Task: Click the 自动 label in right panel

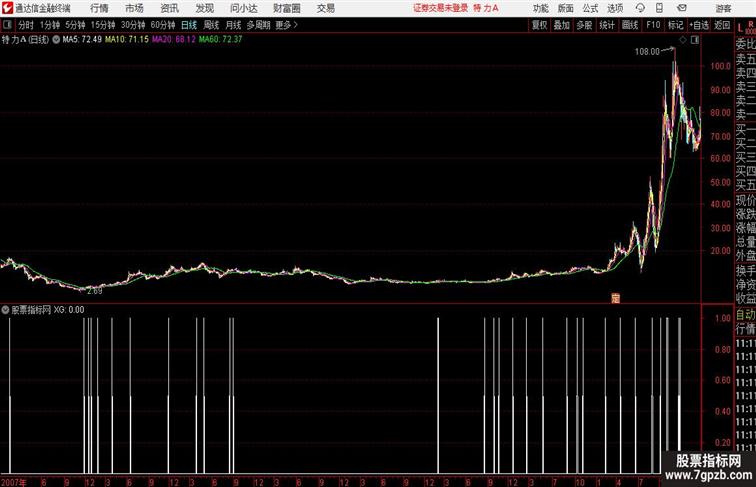Action: pos(745,315)
